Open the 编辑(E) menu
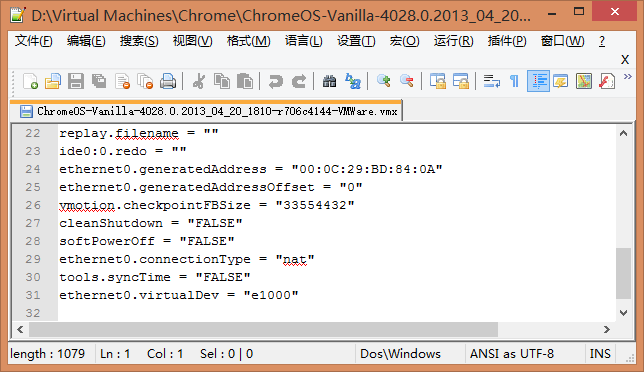Screen dimensions: 644x372 [x=86, y=41]
